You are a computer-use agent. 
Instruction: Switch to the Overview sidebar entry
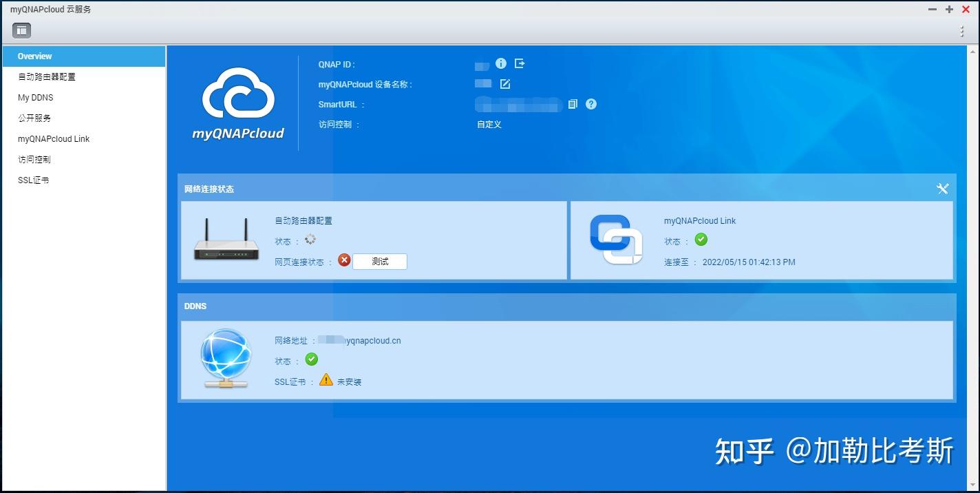(34, 56)
